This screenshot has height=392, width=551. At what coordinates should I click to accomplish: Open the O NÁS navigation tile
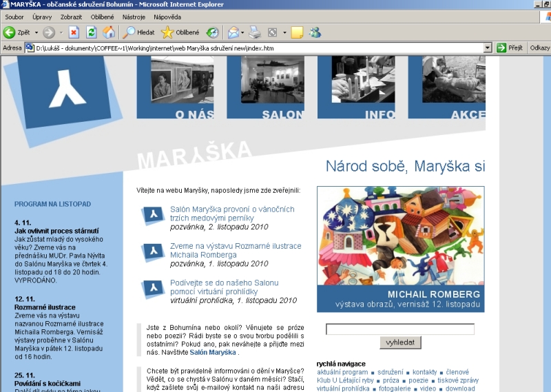(x=176, y=87)
